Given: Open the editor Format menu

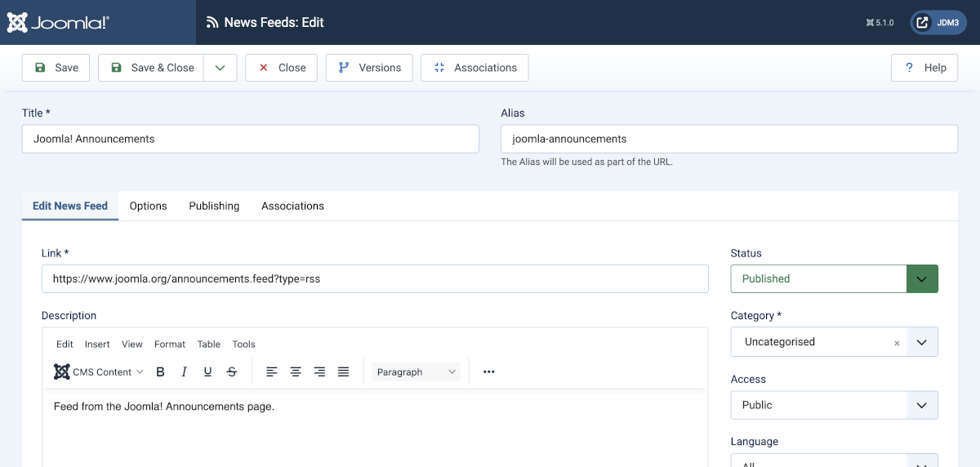Looking at the screenshot, I should pos(170,344).
